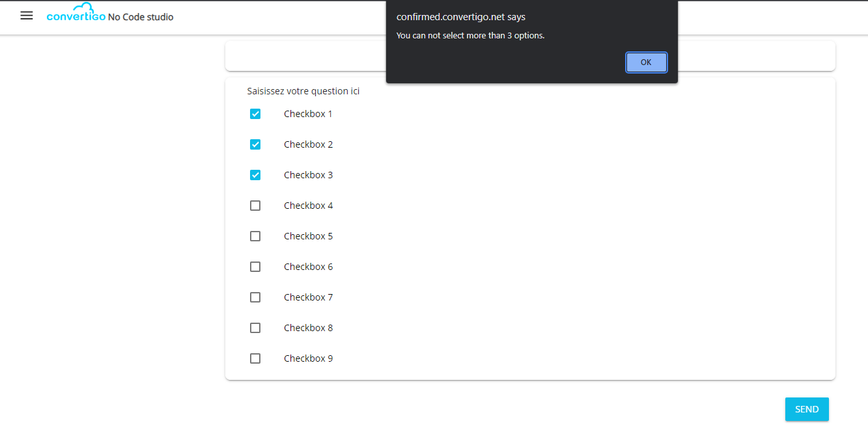Click the 'can not select more' alert message

(470, 36)
